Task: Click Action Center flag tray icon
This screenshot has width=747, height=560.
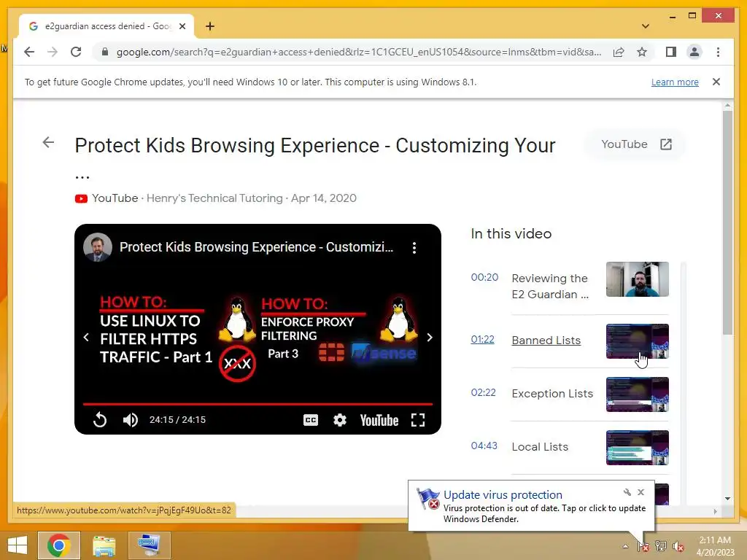Action: [x=643, y=546]
